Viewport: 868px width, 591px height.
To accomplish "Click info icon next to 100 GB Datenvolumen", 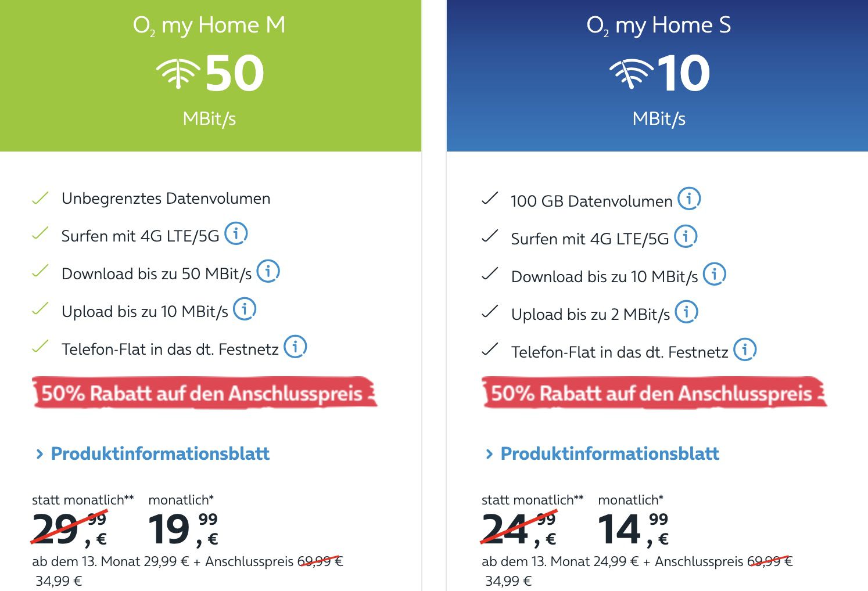I will pyautogui.click(x=689, y=200).
